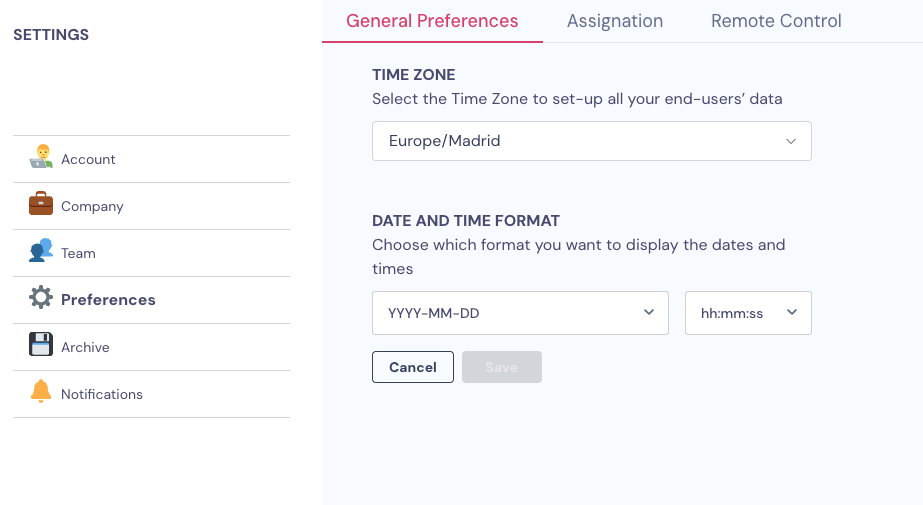Open the Europe/Madrid time zone dropdown
Screen dimensions: 923x505
592,141
